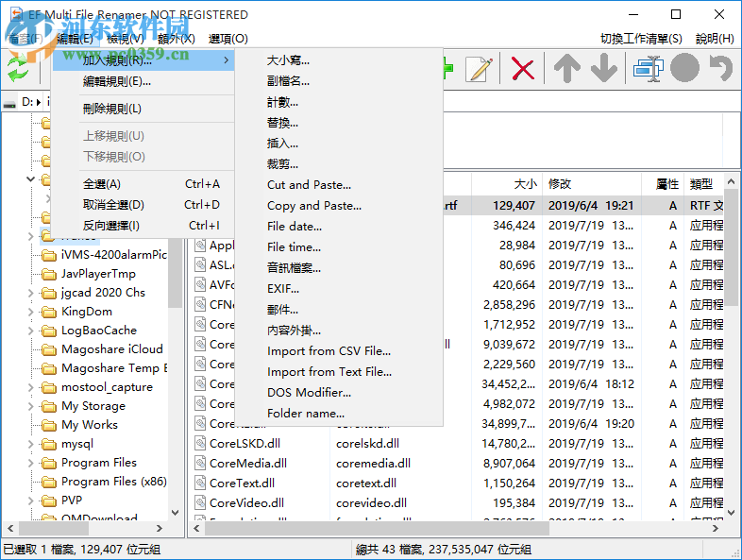This screenshot has width=742, height=560.
Task: Click the red X delete rule icon
Action: 523,69
